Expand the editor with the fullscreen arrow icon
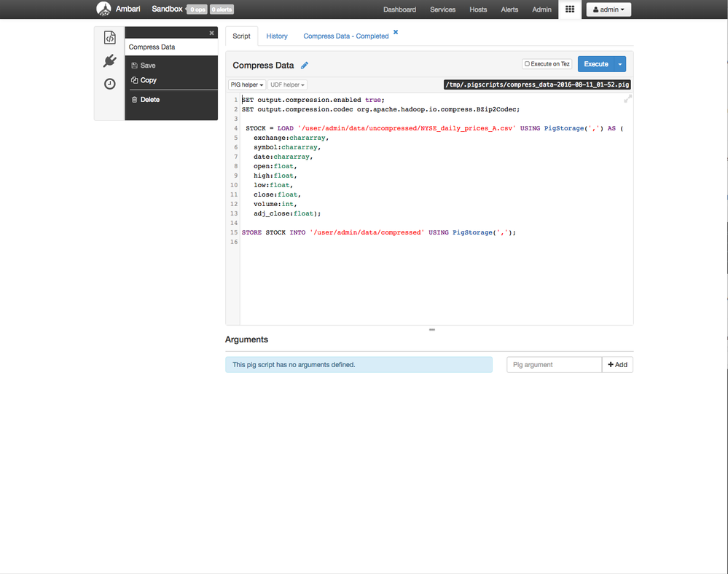 click(x=627, y=98)
